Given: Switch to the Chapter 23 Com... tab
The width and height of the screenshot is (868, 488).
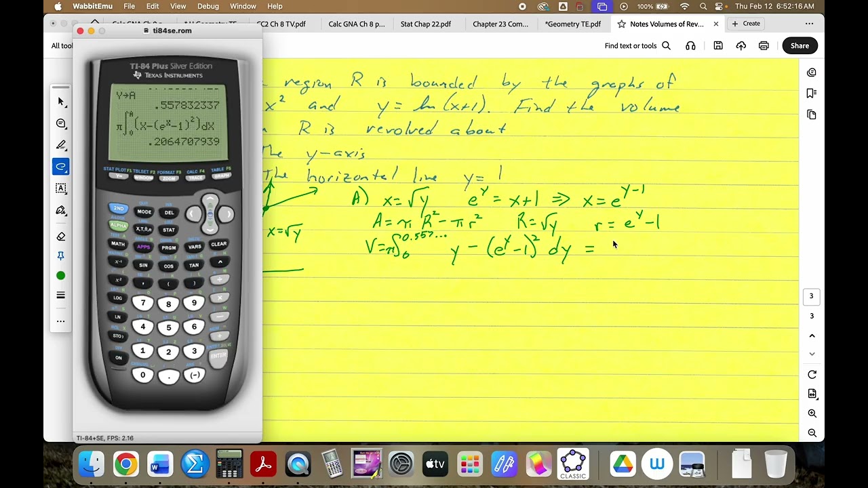Looking at the screenshot, I should click(500, 24).
